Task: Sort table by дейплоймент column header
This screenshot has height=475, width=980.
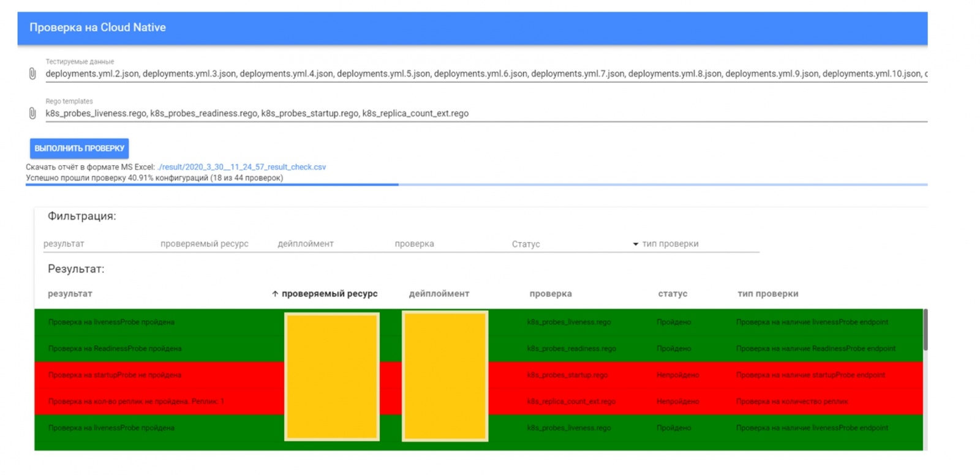Action: (x=439, y=294)
